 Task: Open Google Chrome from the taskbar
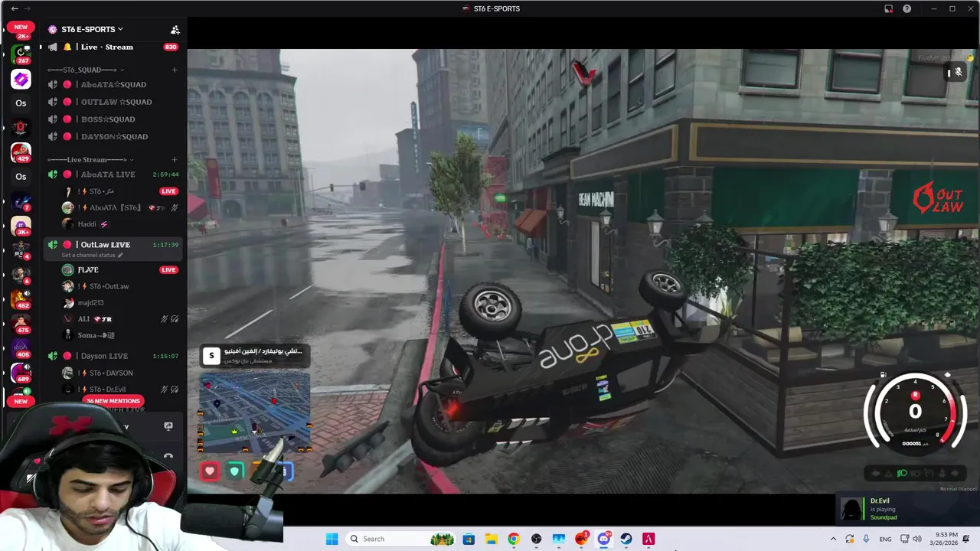pyautogui.click(x=514, y=539)
